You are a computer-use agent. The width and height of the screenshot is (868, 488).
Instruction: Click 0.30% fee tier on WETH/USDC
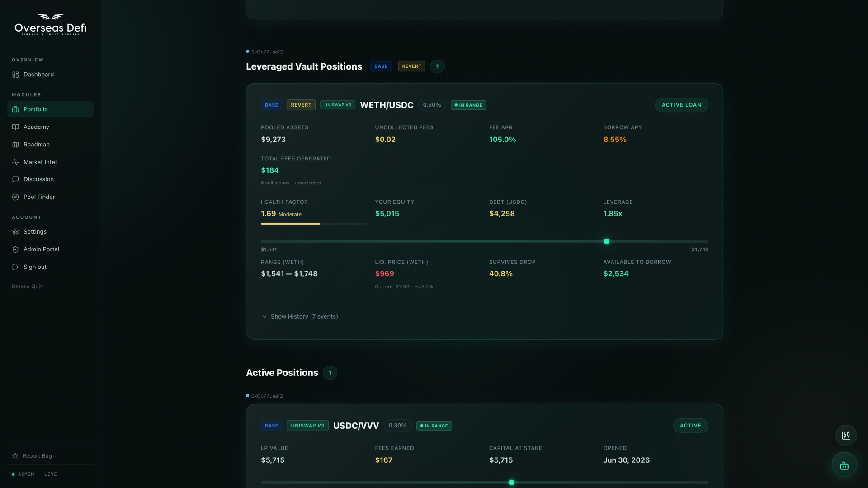(432, 105)
